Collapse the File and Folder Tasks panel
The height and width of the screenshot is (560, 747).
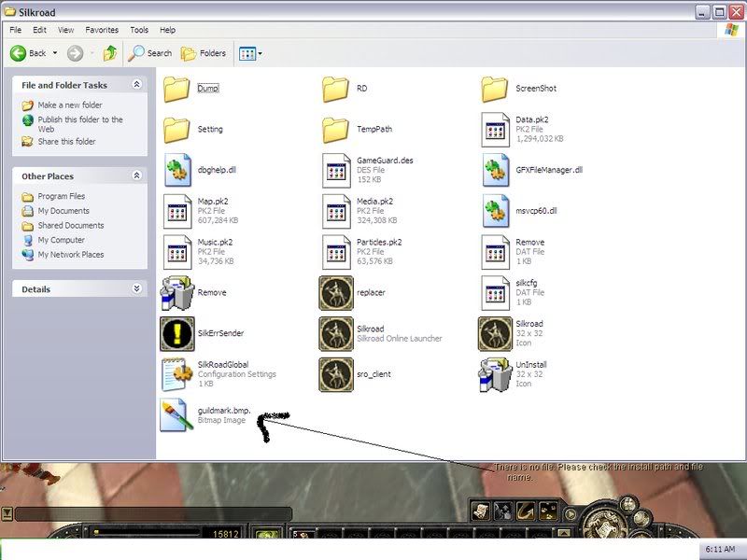click(x=136, y=84)
